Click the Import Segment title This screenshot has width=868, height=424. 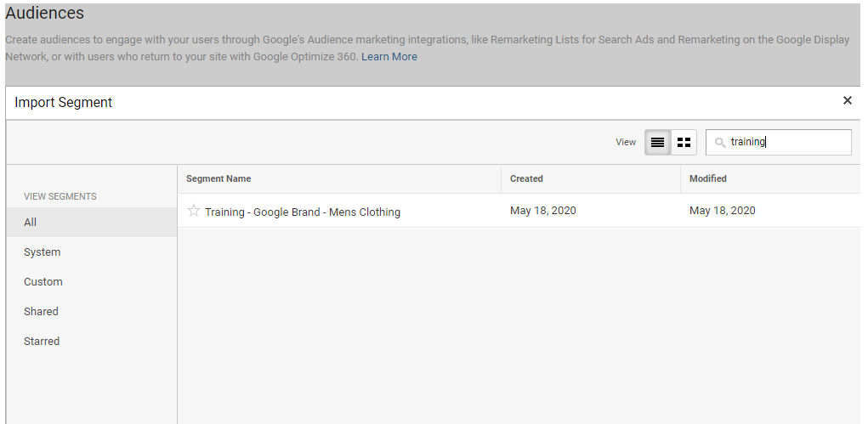point(63,103)
